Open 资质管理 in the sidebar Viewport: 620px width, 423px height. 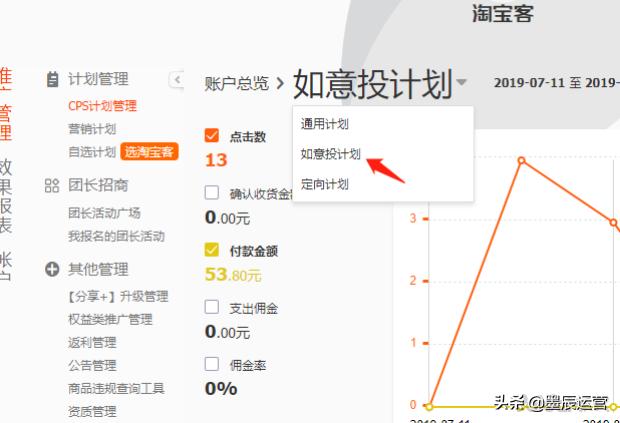92,412
